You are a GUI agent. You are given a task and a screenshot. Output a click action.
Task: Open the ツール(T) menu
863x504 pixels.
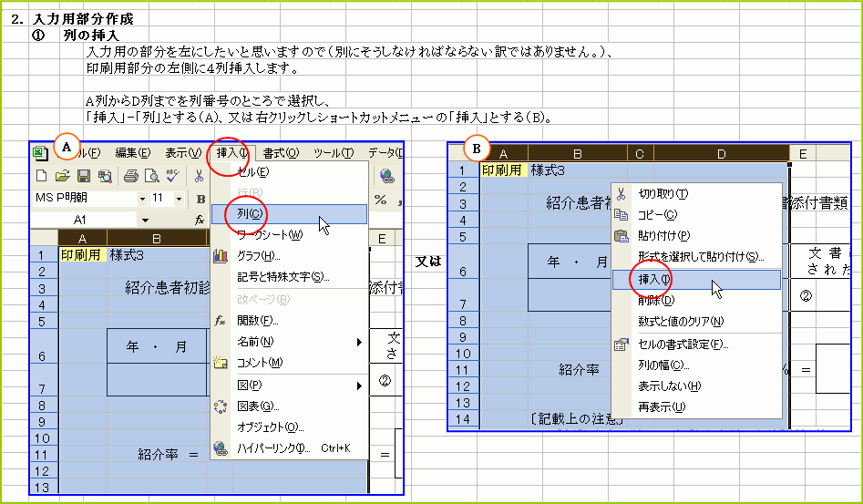pos(334,153)
